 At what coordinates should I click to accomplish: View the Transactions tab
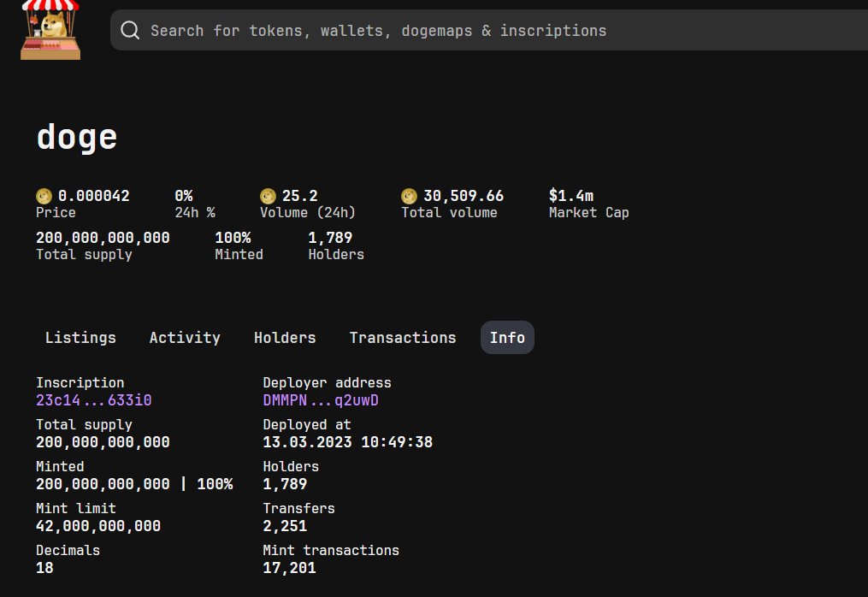tap(403, 337)
